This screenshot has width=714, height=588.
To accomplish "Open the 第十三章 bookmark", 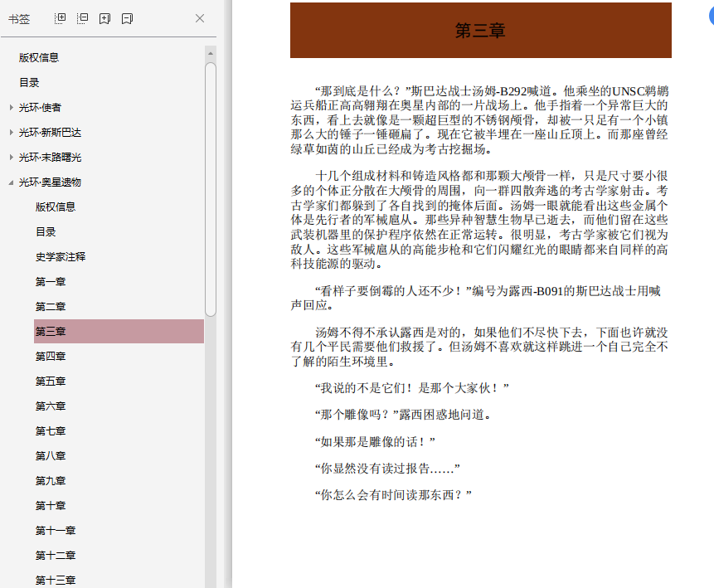I will (x=56, y=581).
